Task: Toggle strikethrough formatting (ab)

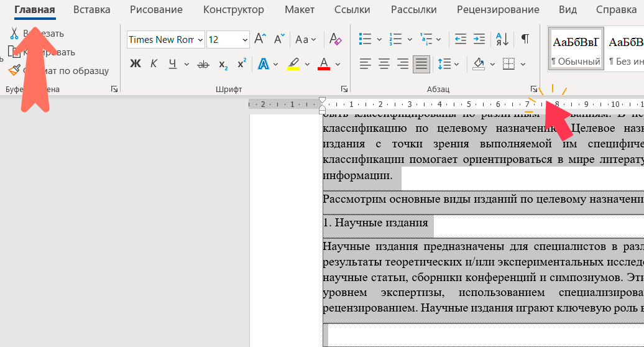Action: [203, 64]
